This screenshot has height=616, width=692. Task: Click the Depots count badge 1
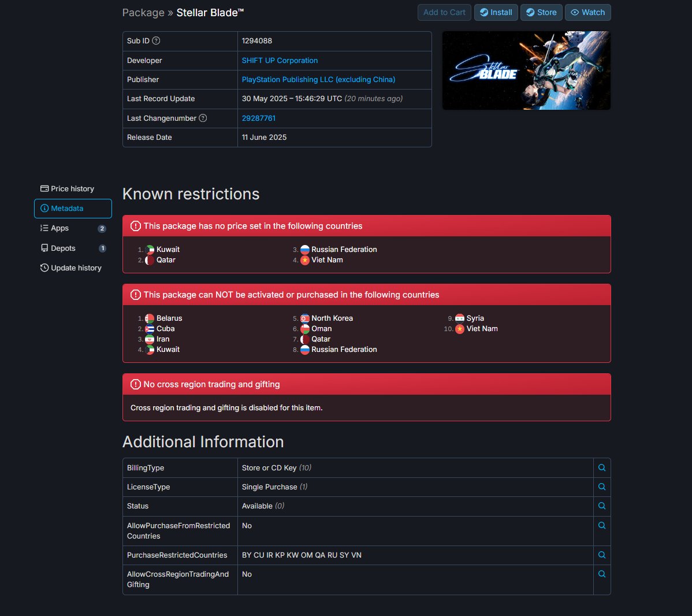(x=102, y=248)
